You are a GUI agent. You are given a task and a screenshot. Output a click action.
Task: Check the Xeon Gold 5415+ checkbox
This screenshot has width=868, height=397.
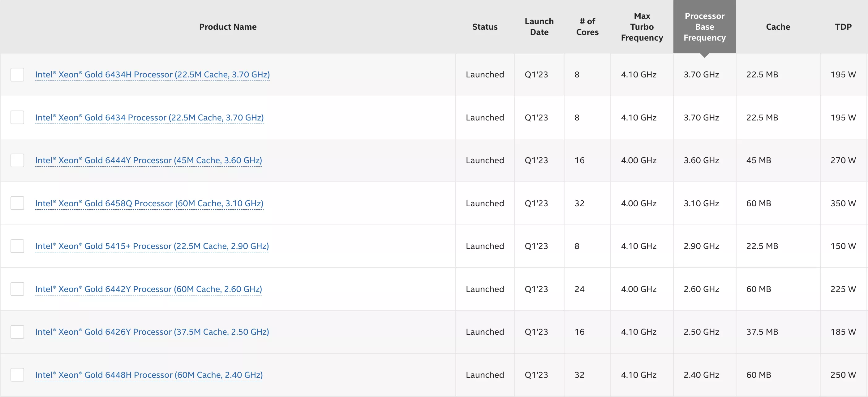tap(17, 246)
